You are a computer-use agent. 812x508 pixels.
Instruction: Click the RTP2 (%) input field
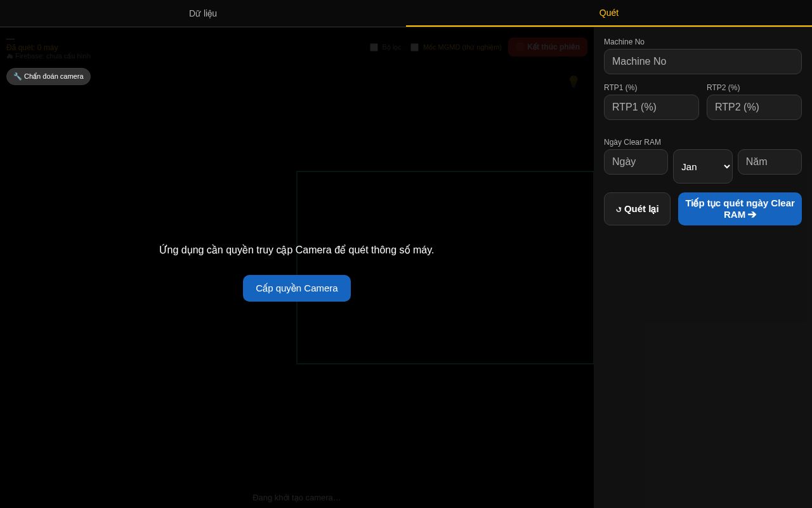tap(754, 107)
